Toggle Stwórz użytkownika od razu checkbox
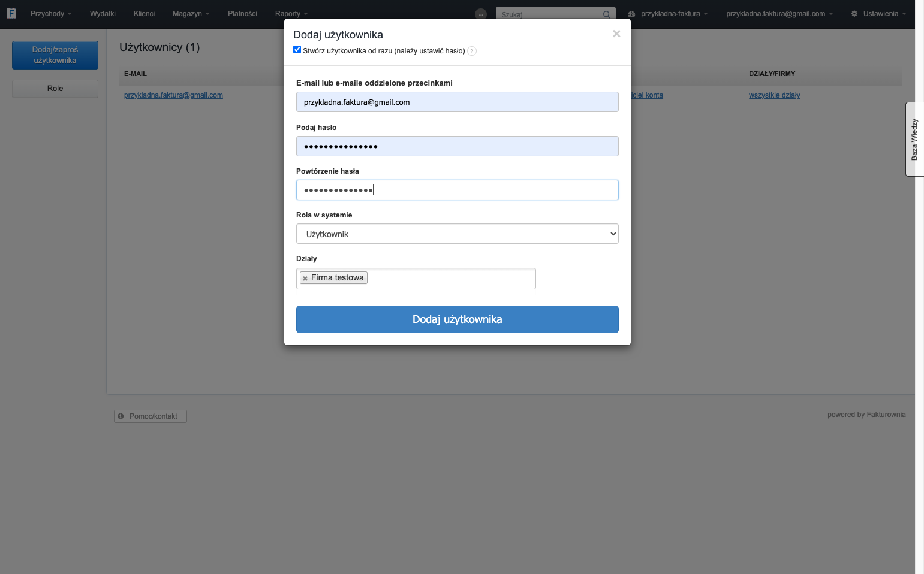Screen dimensions: 924x574 click(x=297, y=50)
